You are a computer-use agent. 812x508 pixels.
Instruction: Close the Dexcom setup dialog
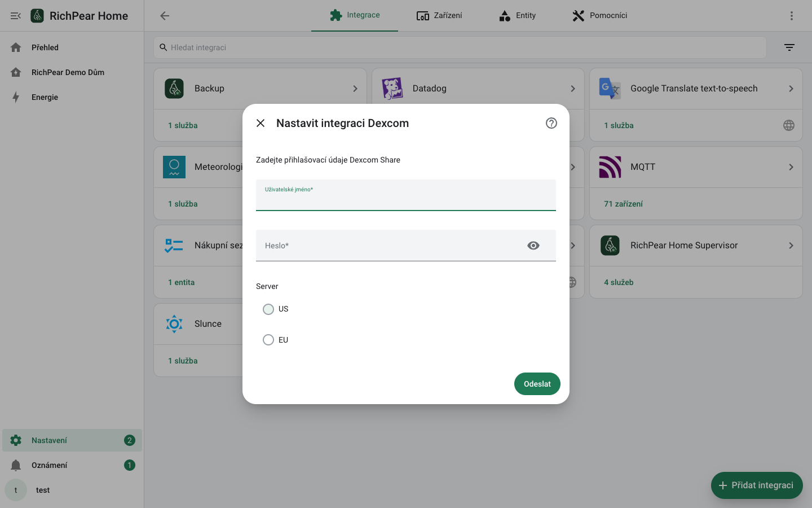coord(261,123)
